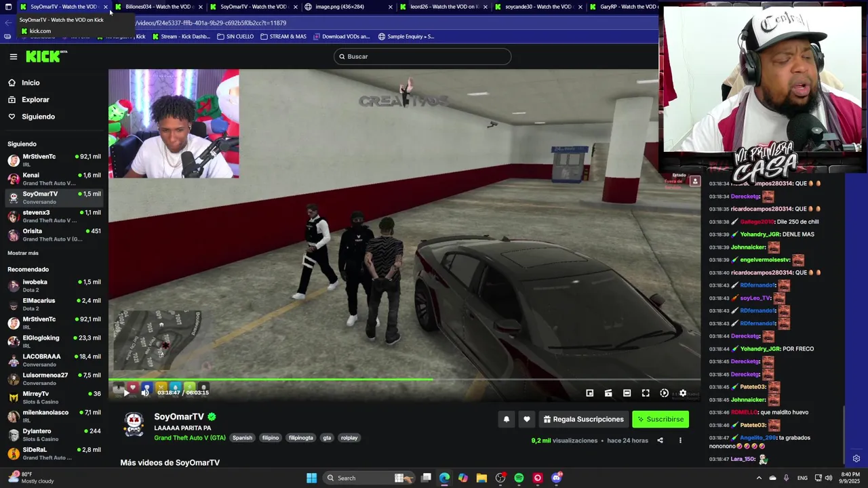The height and width of the screenshot is (488, 868).
Task: Click the green Suscribirse button
Action: pyautogui.click(x=660, y=420)
